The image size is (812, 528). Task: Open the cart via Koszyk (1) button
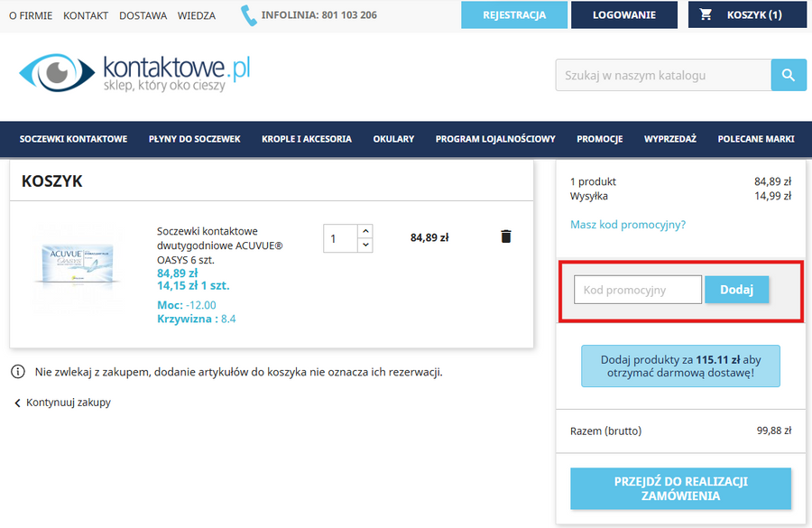747,14
